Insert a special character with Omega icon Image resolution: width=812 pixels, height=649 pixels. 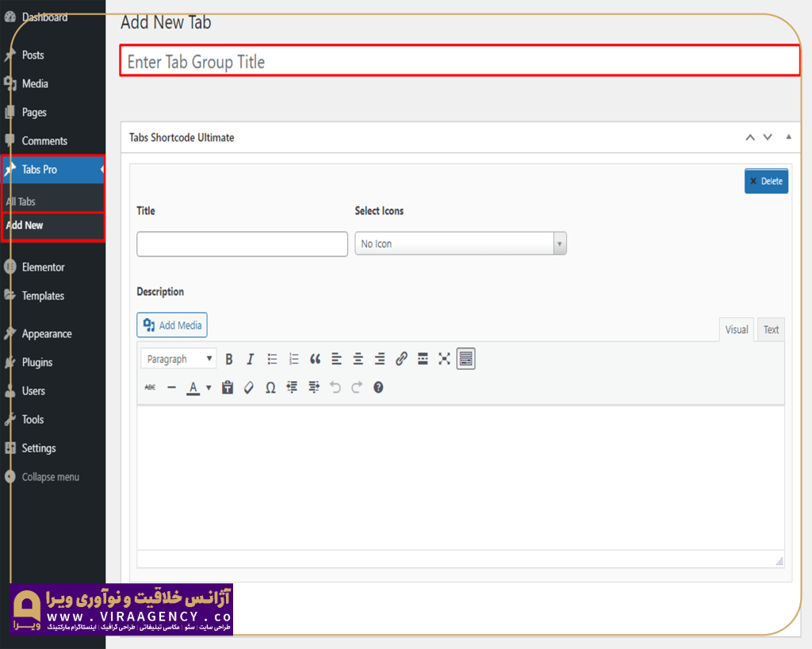[x=270, y=387]
